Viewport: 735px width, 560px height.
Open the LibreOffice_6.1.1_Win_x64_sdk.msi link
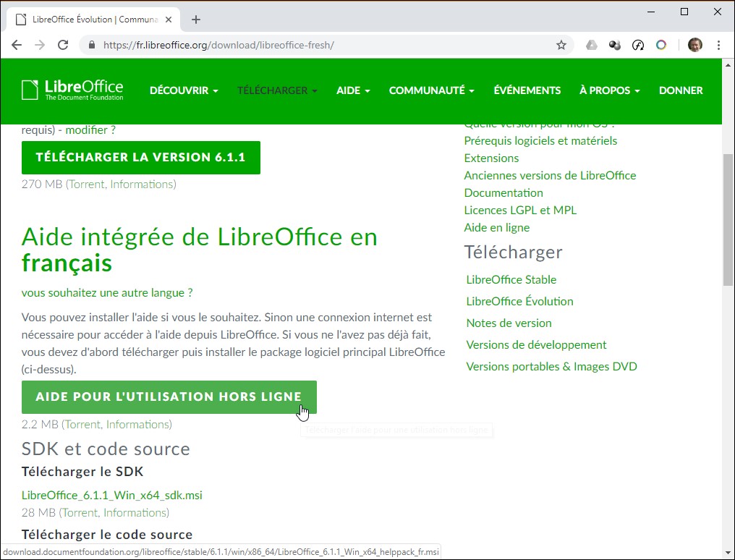point(112,495)
